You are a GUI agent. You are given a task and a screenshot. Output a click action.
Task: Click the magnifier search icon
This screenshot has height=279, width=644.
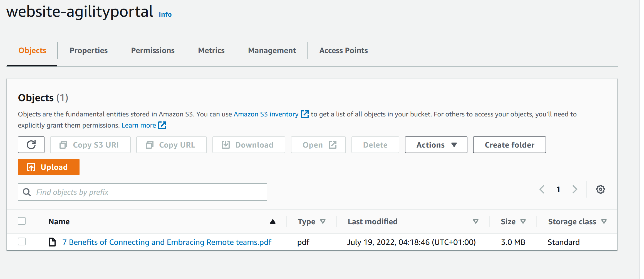click(x=27, y=192)
